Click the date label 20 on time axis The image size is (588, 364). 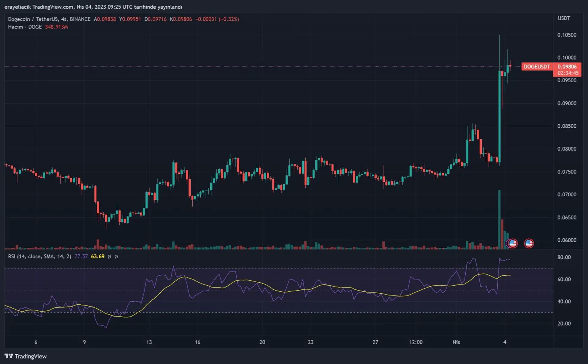click(262, 342)
